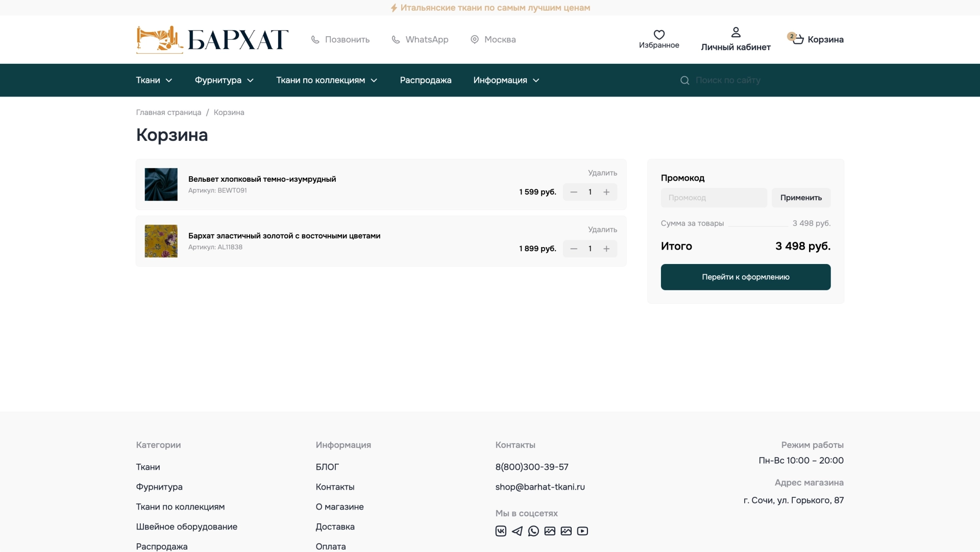
Task: Apply promo code with Применить button
Action: [801, 198]
